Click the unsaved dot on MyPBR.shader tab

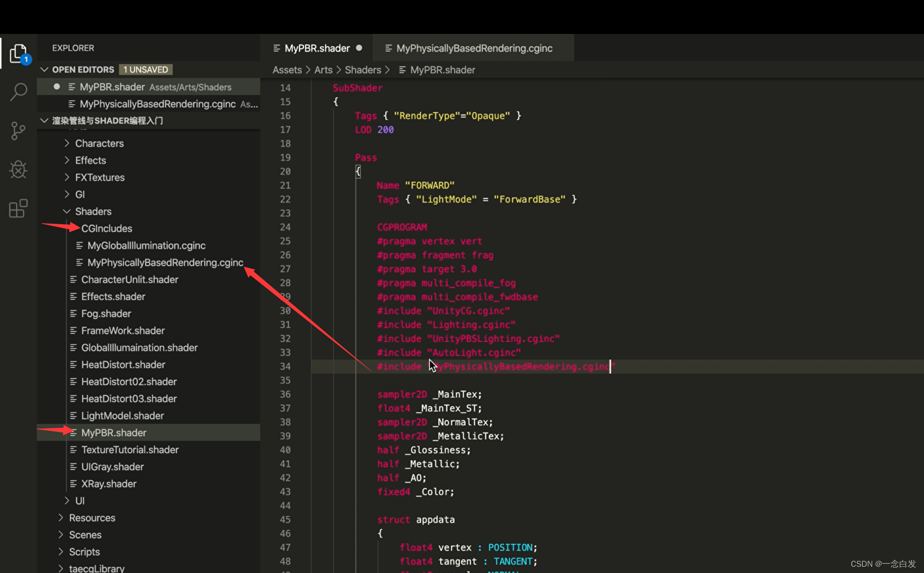(x=359, y=48)
